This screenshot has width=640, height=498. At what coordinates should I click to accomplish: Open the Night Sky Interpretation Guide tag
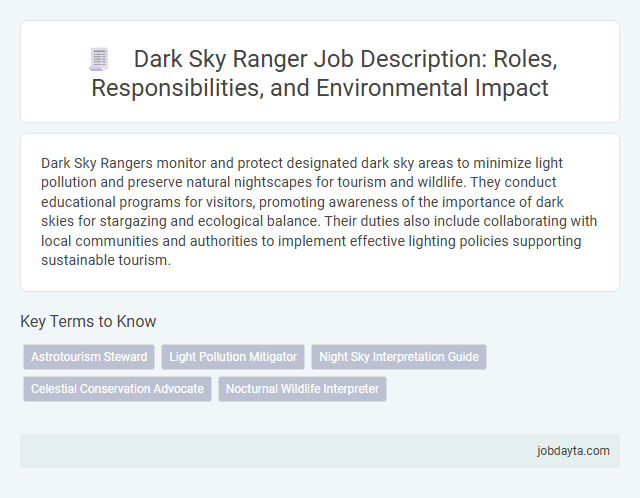[399, 357]
